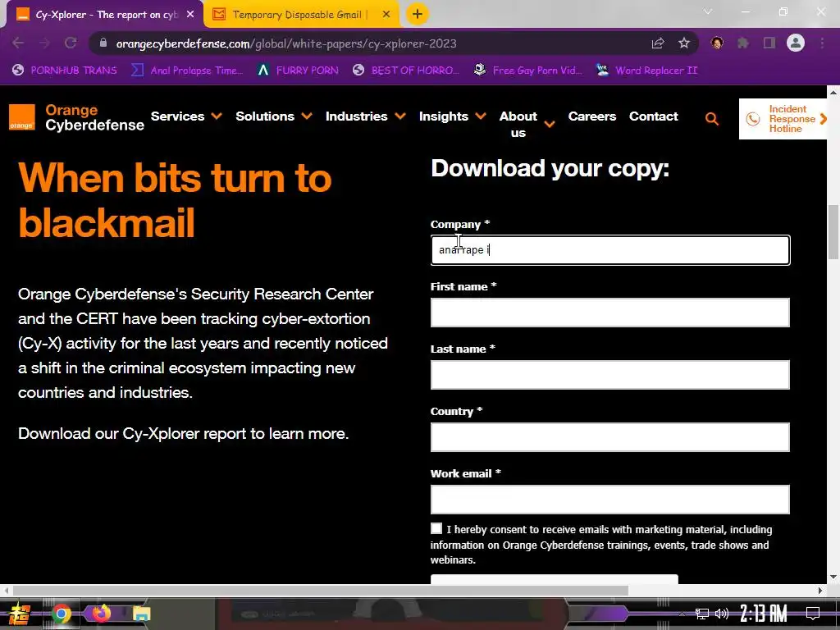
Task: Open the Word Replacer II bookmark
Action: tap(647, 71)
